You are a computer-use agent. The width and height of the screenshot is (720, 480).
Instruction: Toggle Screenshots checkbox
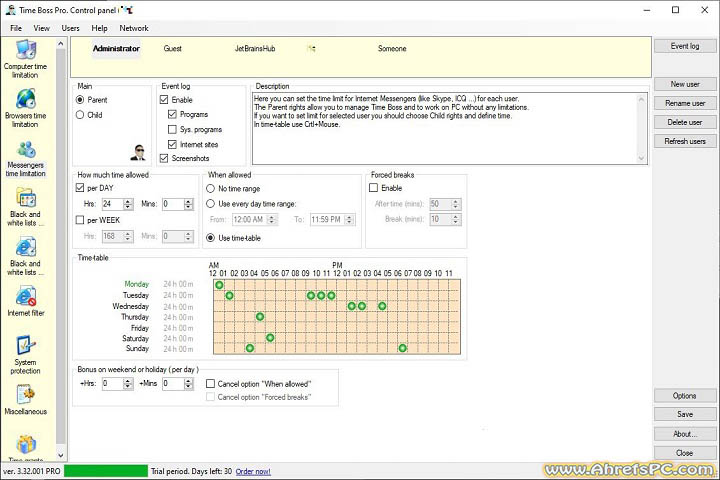coord(164,158)
